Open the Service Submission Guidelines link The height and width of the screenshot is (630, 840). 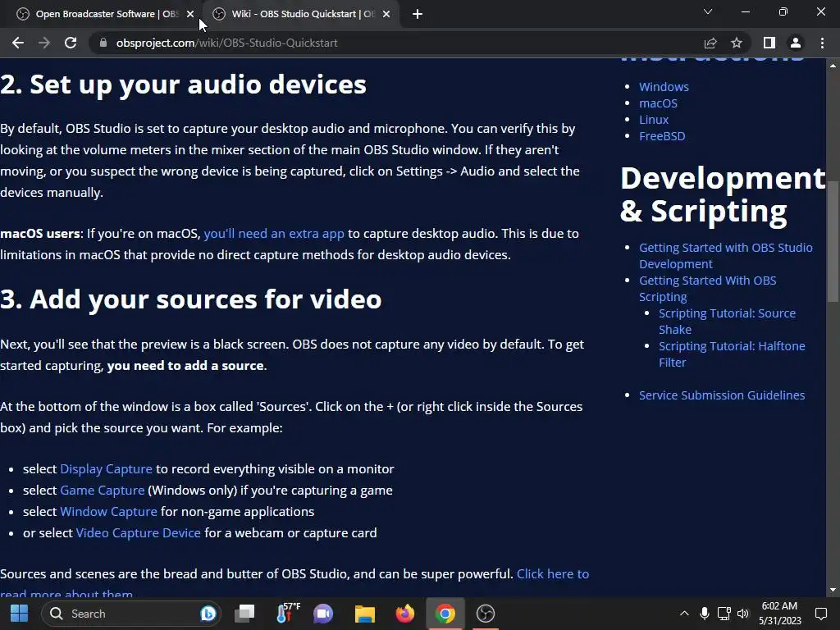click(722, 395)
